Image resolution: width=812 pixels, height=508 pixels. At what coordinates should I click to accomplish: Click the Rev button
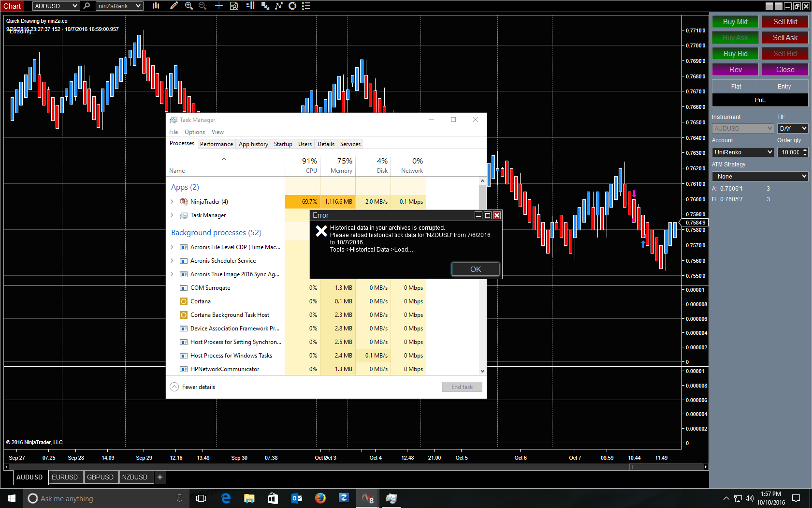point(735,70)
